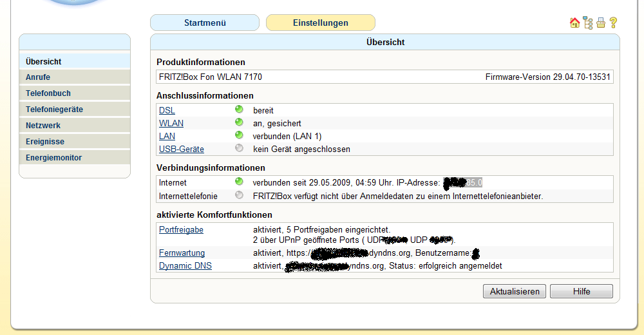Image resolution: width=644 pixels, height=335 pixels.
Task: Open the sitemap tree icon
Action: 588,23
